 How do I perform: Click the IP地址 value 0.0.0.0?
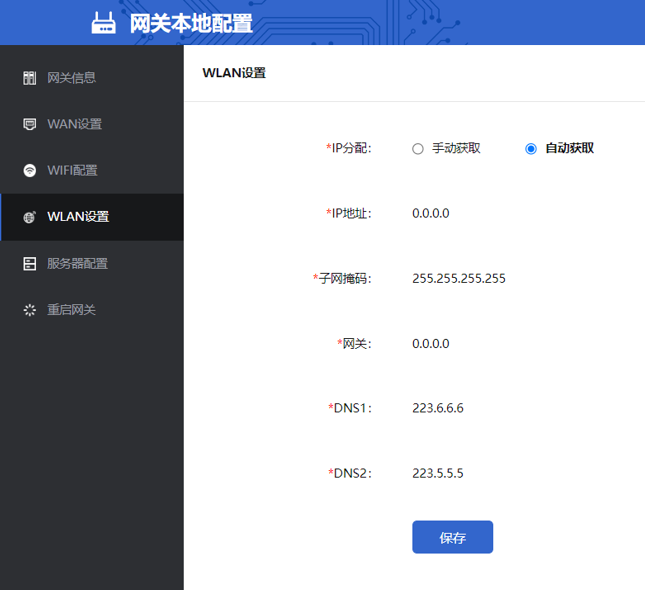click(x=431, y=213)
